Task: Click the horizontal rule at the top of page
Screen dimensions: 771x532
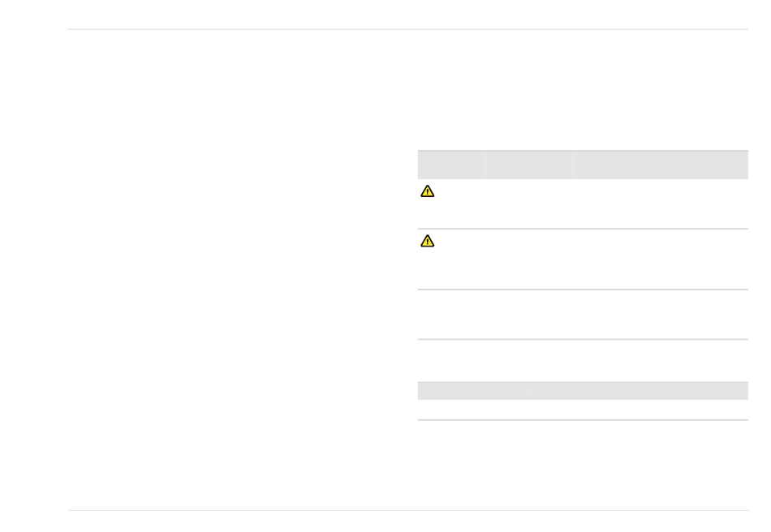Action: [408, 29]
